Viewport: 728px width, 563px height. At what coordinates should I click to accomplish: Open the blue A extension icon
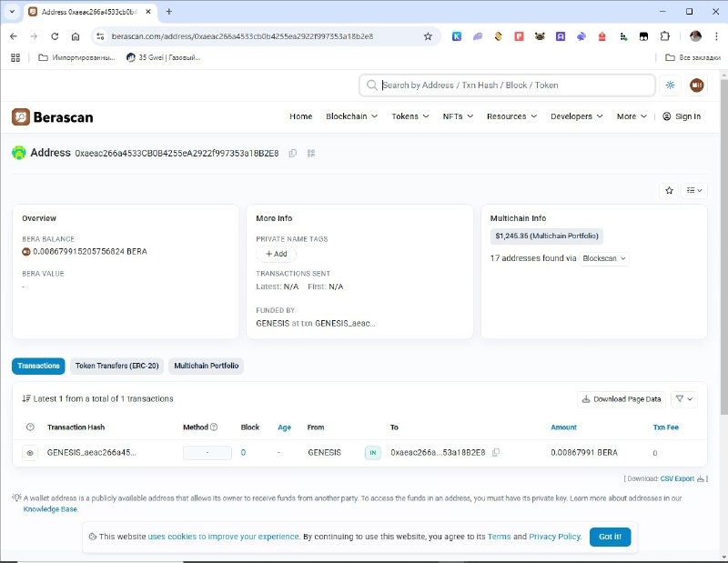[561, 36]
